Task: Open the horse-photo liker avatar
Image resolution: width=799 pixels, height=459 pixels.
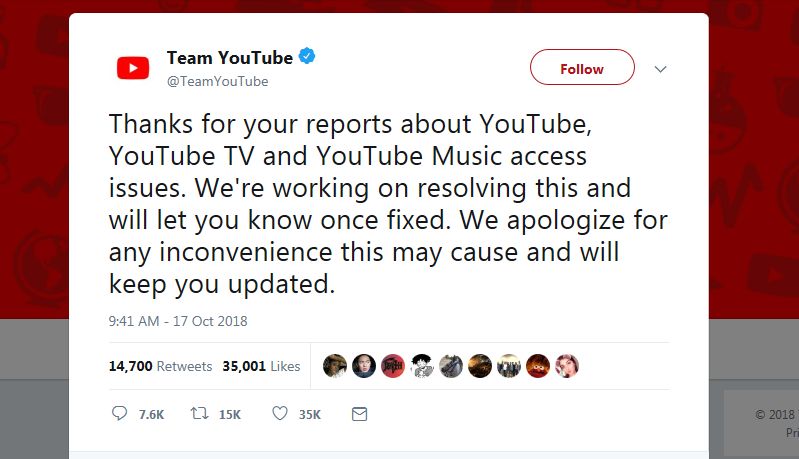Action: coord(451,366)
